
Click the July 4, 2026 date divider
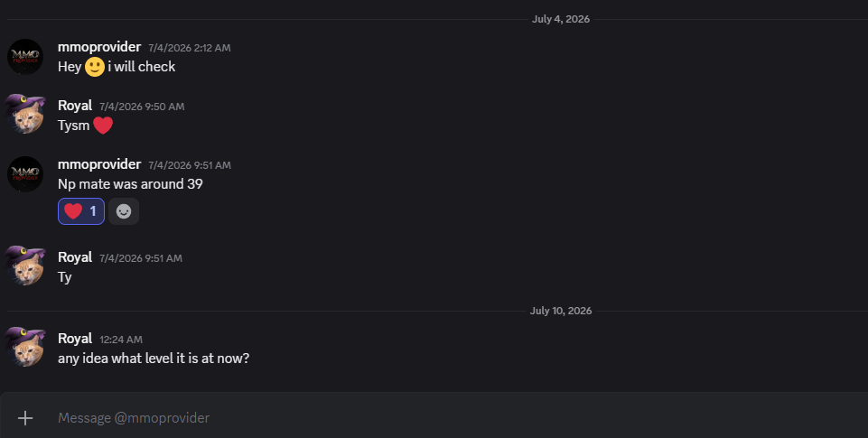coord(561,19)
